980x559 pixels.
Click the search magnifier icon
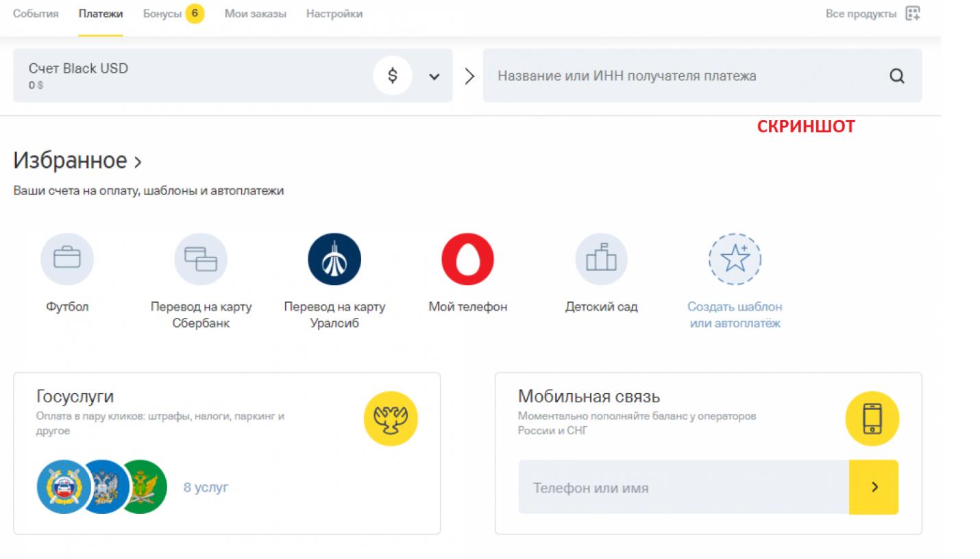tap(897, 76)
